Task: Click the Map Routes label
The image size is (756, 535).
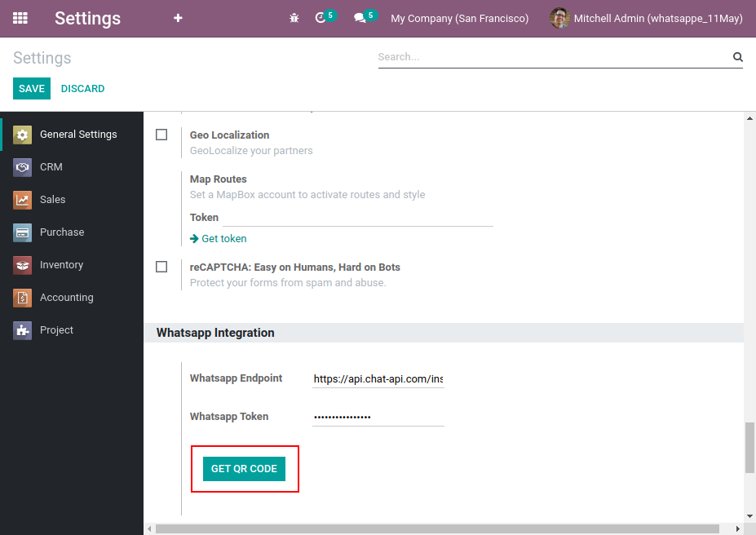Action: pyautogui.click(x=219, y=179)
